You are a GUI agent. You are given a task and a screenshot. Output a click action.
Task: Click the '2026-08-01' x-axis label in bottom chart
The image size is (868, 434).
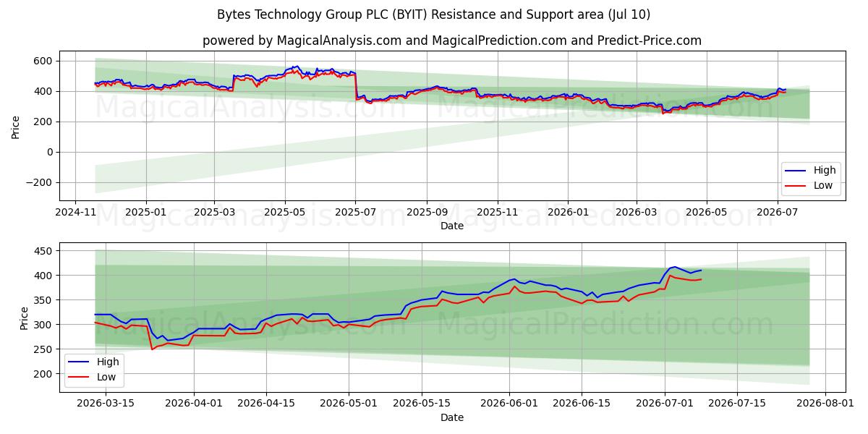point(825,403)
